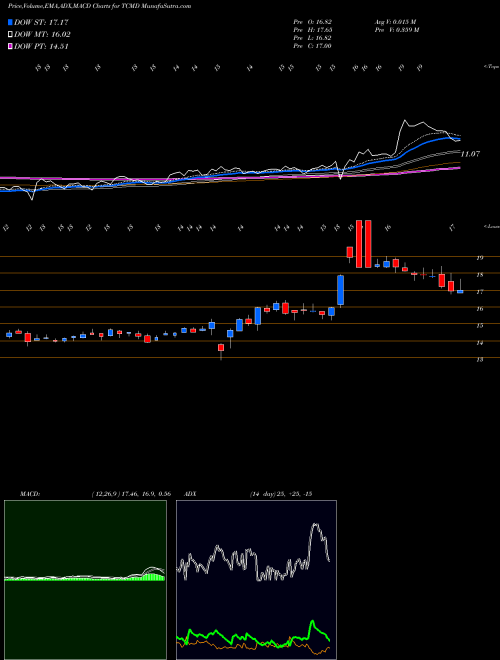The height and width of the screenshot is (660, 500).
Task: Click the 'Pre V: 0.359 M' value
Action: pyautogui.click(x=396, y=30)
